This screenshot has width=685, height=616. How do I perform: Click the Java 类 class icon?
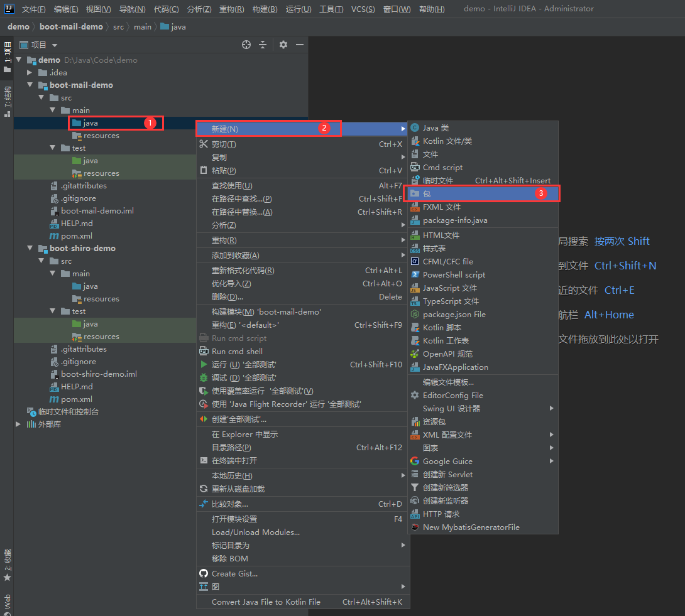pos(415,127)
